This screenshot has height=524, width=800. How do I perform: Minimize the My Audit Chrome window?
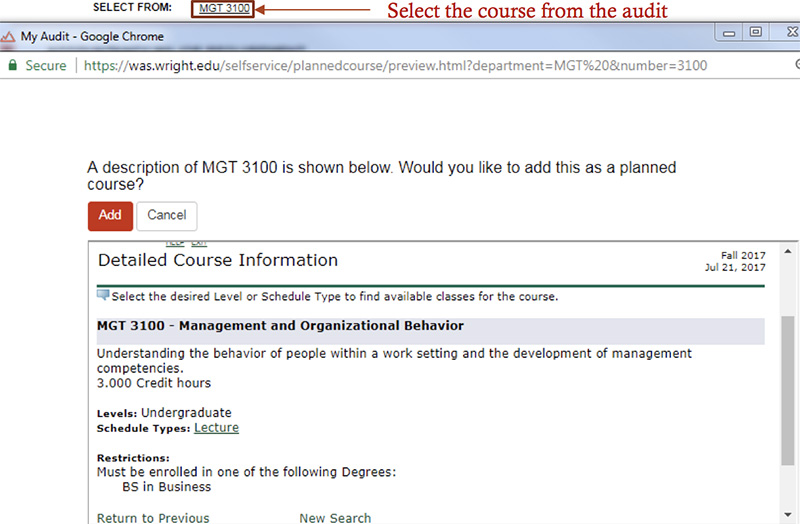[729, 33]
